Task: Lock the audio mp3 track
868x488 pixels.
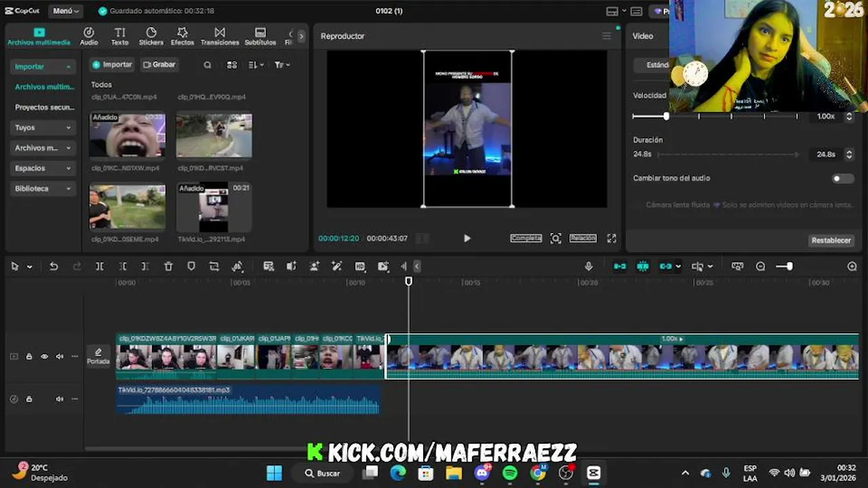Action: (x=29, y=399)
